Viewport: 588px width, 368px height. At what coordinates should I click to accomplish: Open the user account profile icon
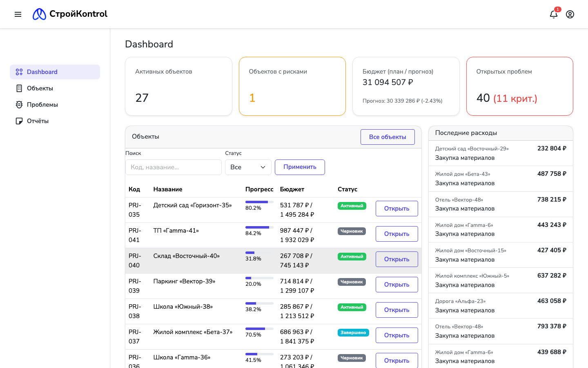(x=570, y=14)
